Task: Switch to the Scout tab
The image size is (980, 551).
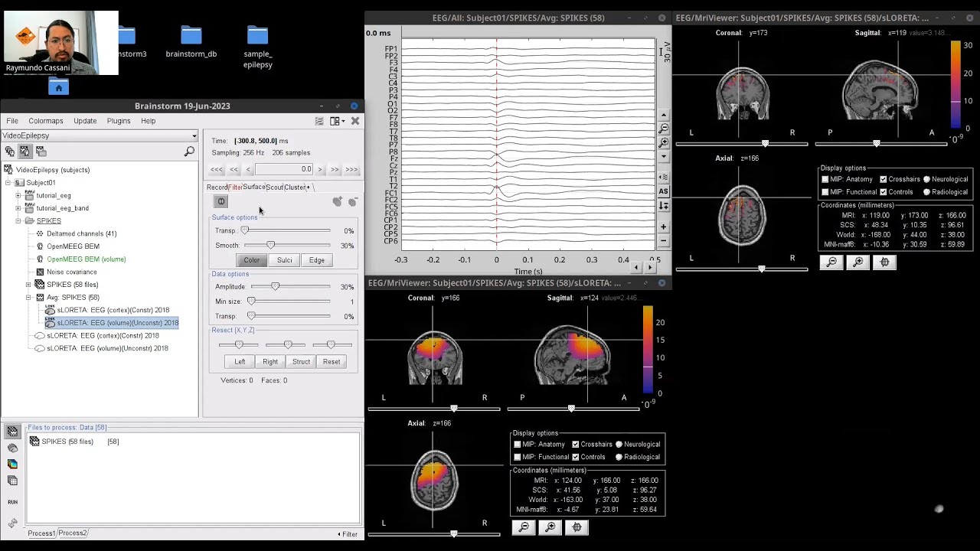Action: (274, 187)
